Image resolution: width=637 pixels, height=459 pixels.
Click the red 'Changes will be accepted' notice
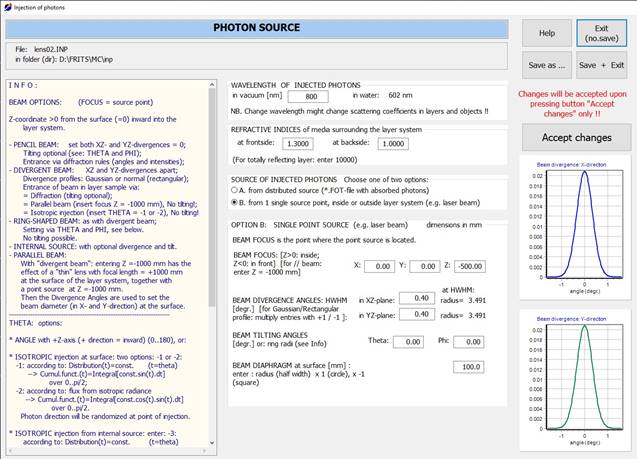572,104
